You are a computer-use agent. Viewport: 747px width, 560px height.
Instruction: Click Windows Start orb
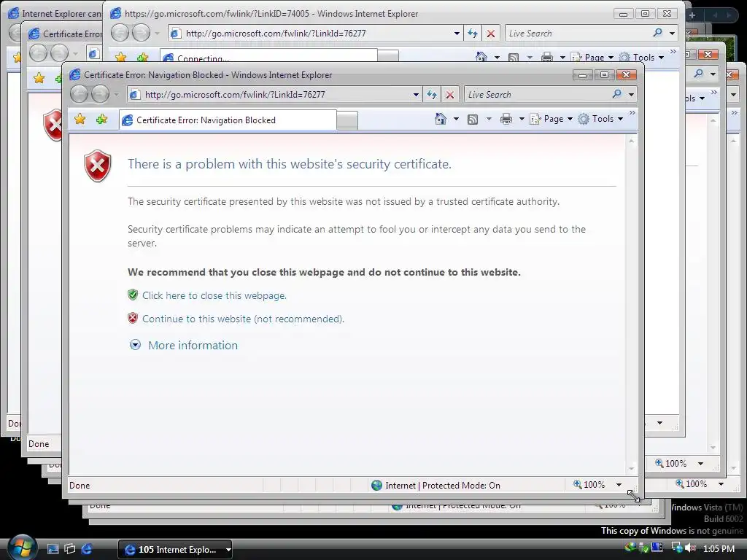[x=22, y=548]
